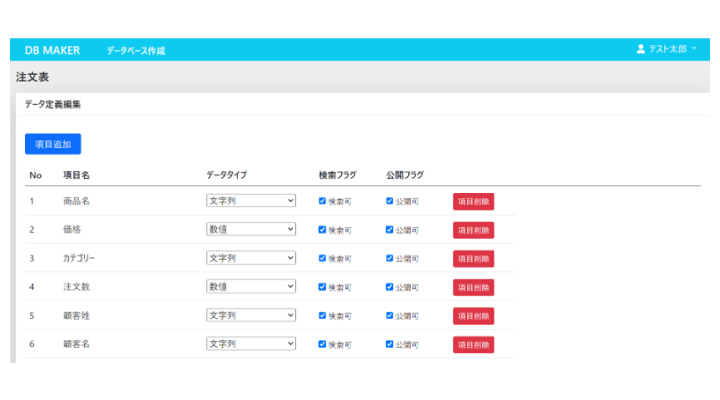Remove 顧客名 row using 項目削除

tap(473, 344)
